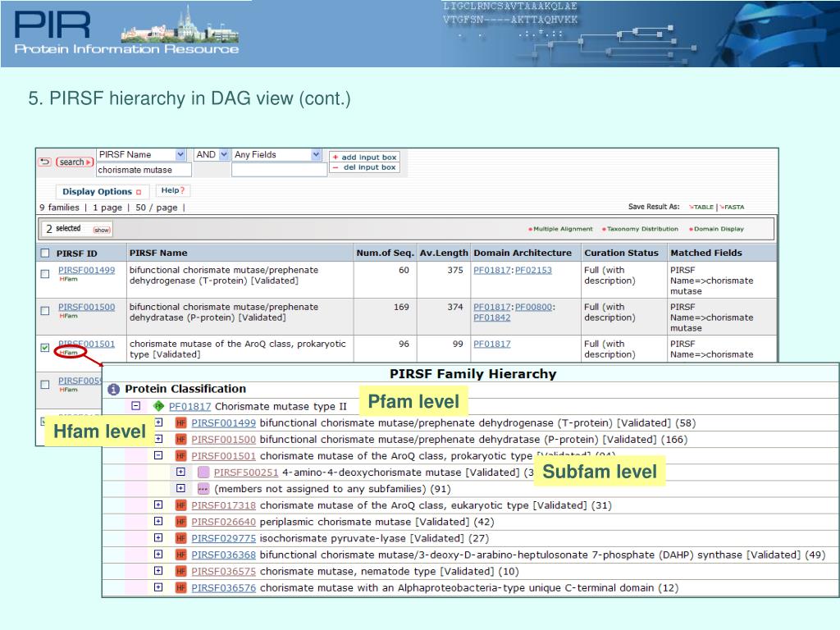Check the PIRSF001500 table row checkbox

(45, 311)
